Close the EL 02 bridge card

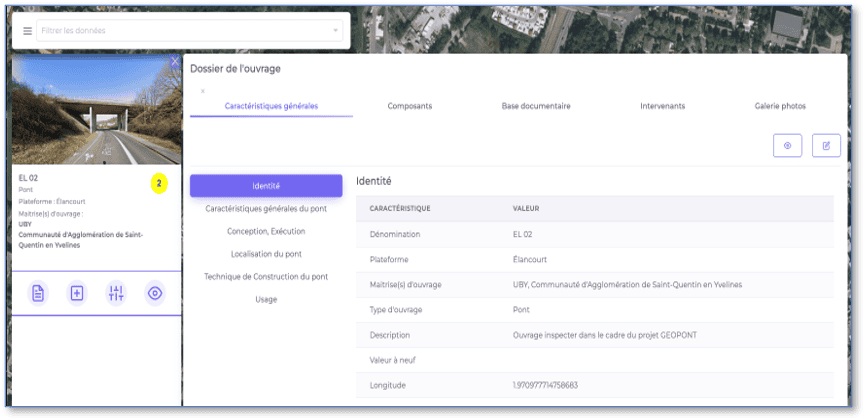(x=175, y=62)
